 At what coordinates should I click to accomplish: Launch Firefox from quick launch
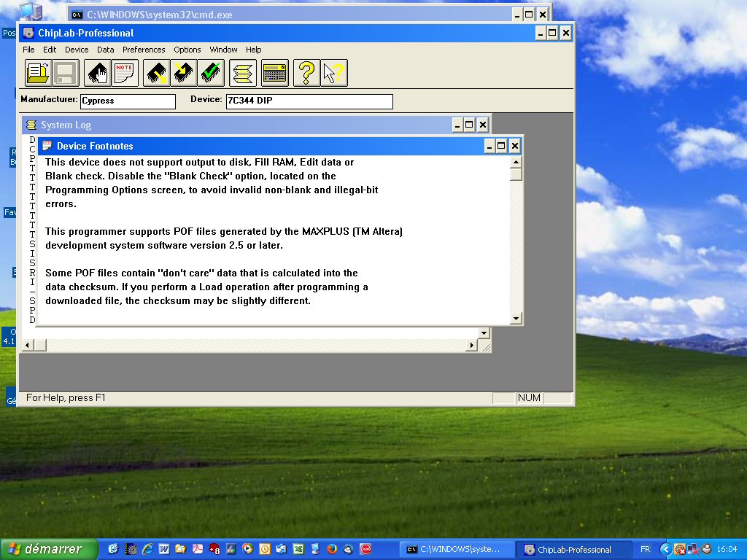point(332,549)
